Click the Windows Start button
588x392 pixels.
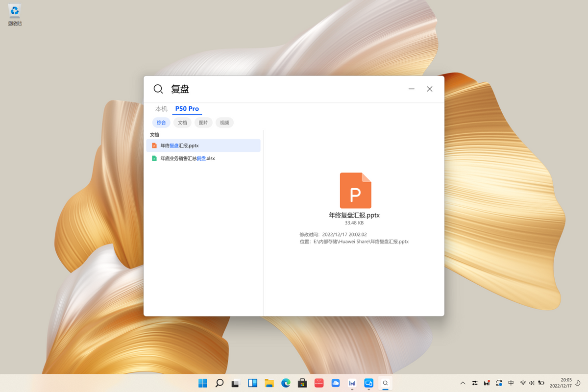[x=203, y=383]
